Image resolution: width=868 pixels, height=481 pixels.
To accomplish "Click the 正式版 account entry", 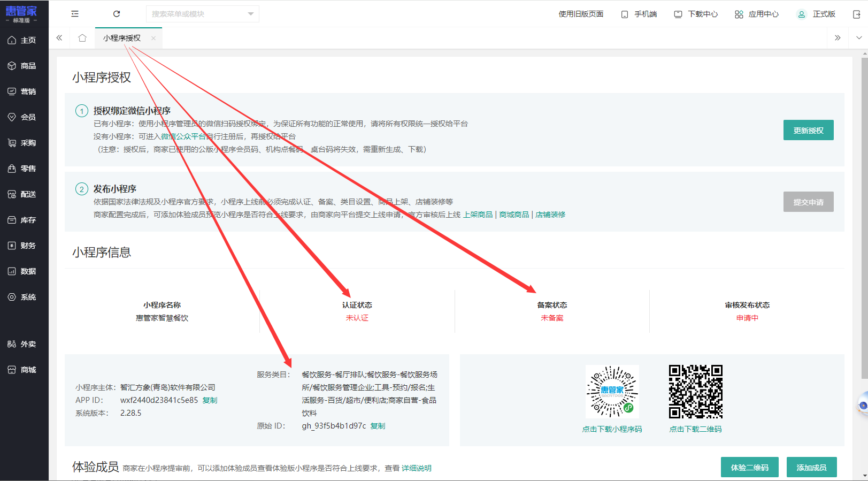I will tap(816, 14).
